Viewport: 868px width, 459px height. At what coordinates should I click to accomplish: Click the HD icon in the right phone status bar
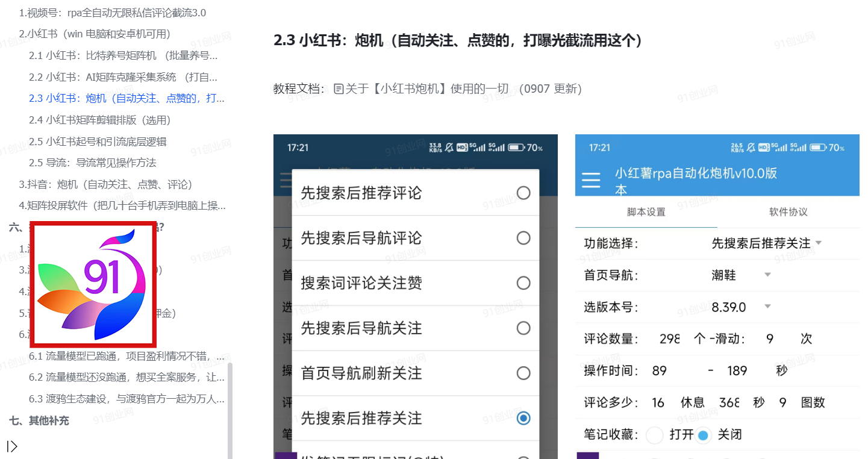(764, 148)
